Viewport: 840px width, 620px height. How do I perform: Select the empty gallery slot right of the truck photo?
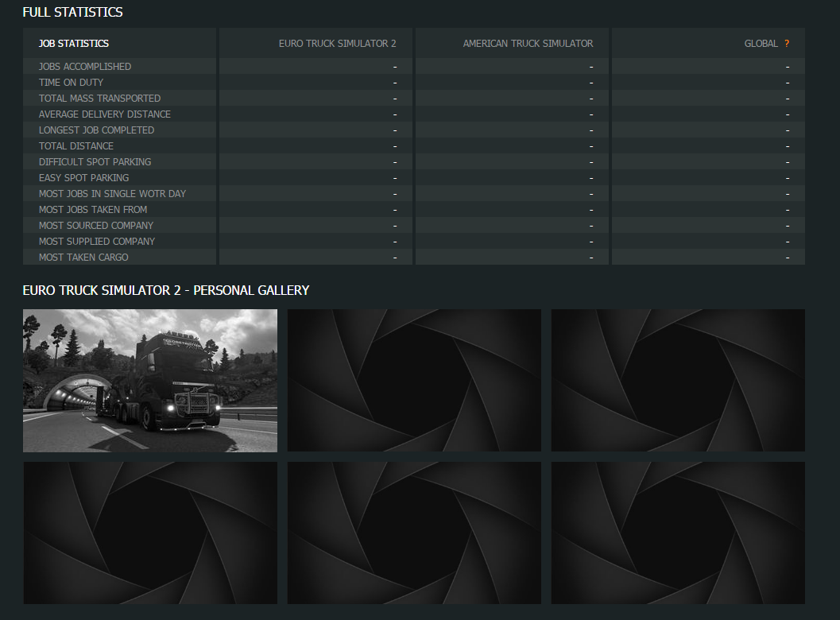414,381
